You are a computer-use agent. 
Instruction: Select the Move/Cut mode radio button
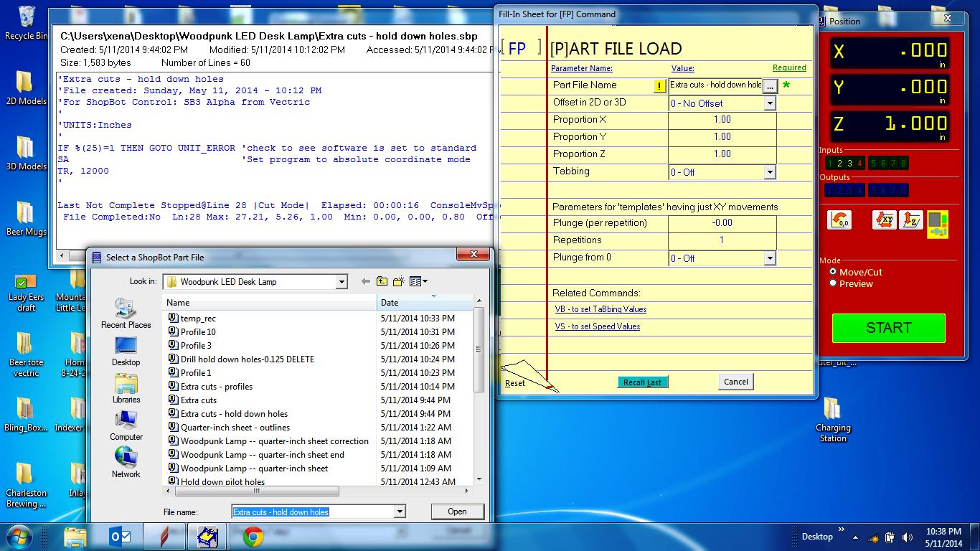(x=833, y=272)
